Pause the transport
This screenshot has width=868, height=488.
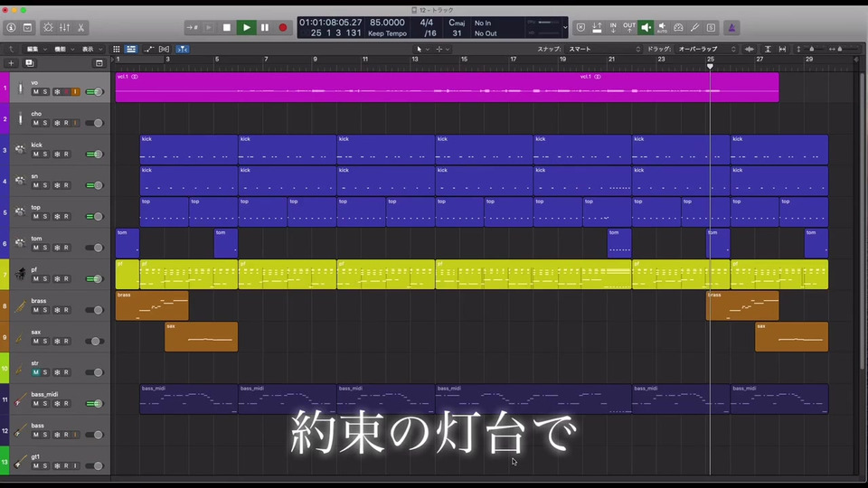click(x=265, y=27)
